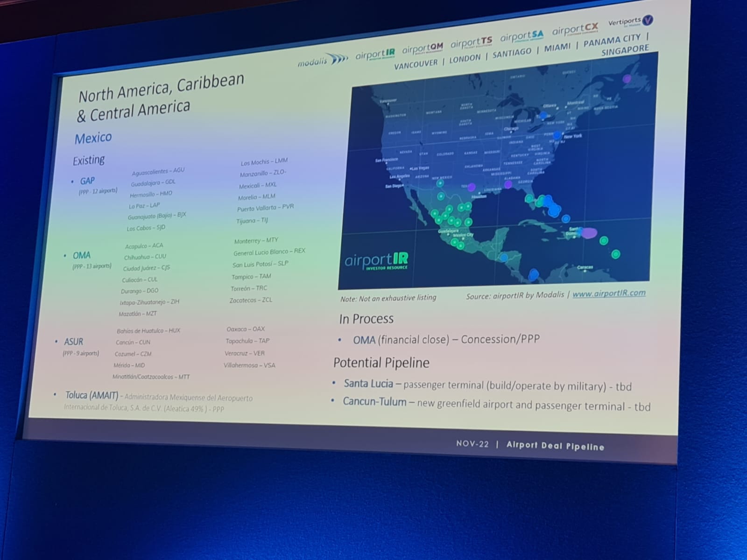Viewport: 747px width, 560px height.
Task: Click the Cancun-Tulum pipeline item
Action: click(x=374, y=401)
